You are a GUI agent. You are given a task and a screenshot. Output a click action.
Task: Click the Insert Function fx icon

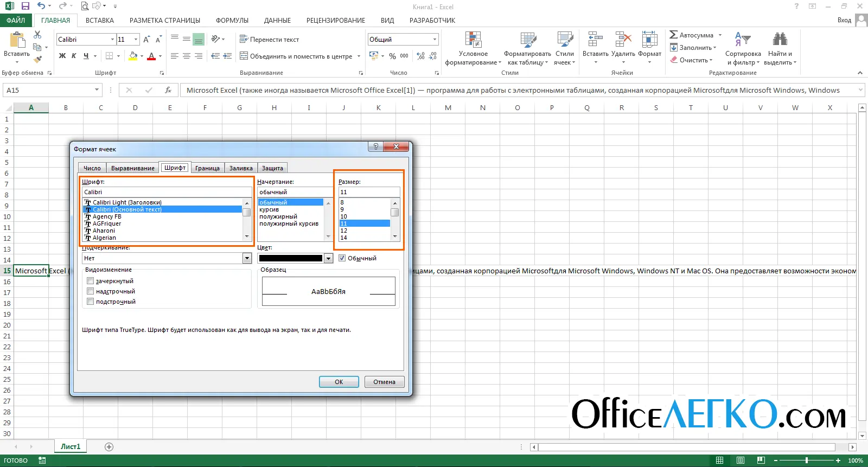[168, 90]
